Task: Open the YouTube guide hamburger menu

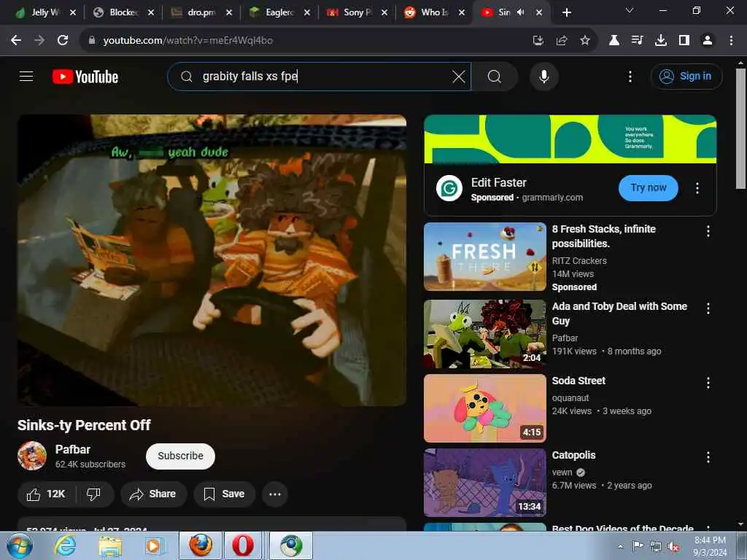Action: [x=26, y=76]
